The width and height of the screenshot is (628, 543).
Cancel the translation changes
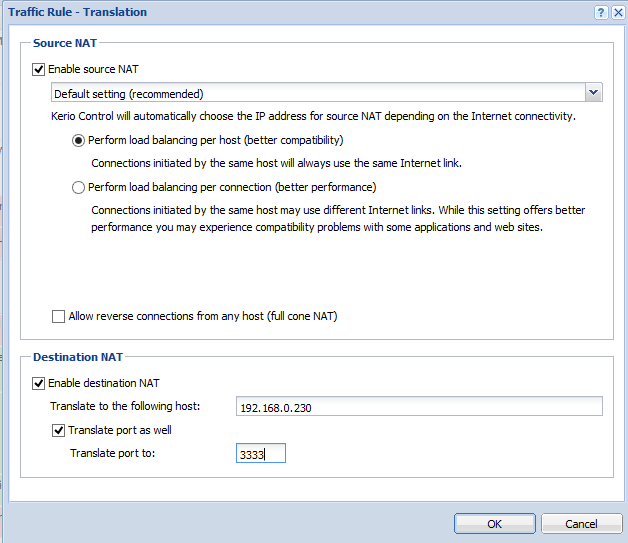(581, 524)
